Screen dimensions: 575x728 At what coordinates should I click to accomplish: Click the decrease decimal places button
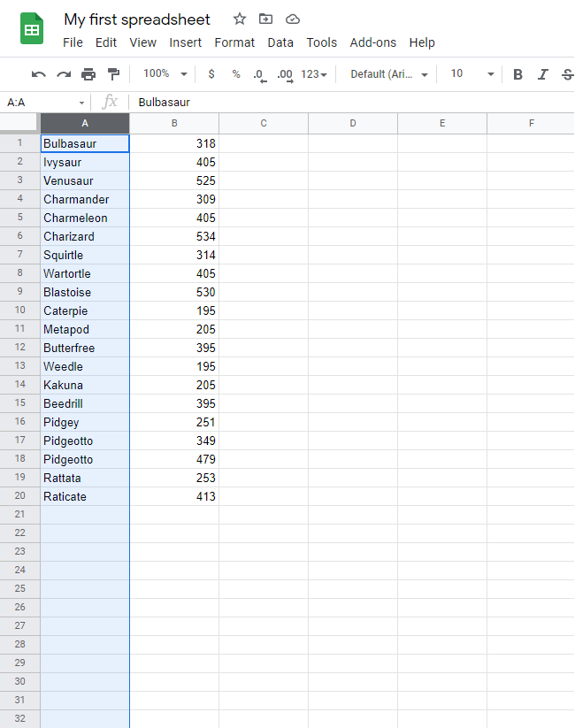259,74
